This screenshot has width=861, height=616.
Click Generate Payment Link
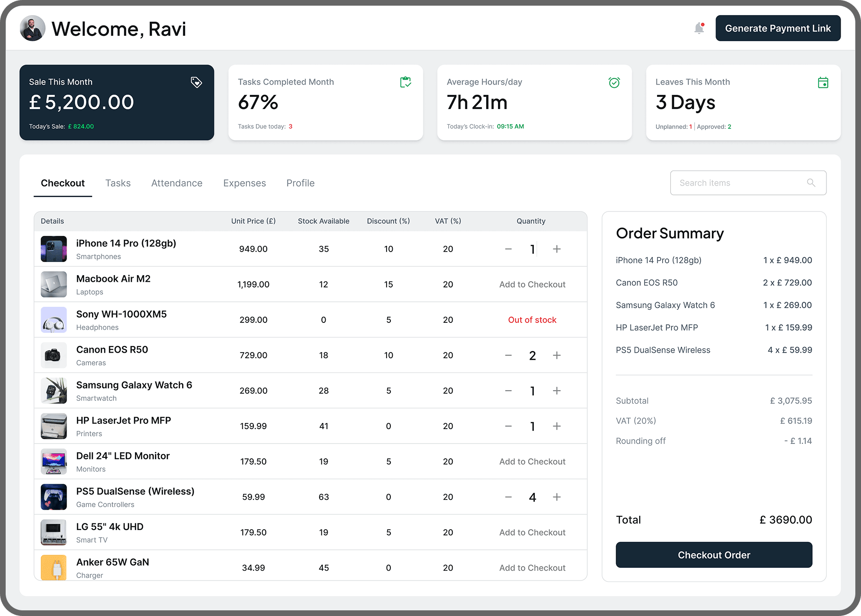777,28
